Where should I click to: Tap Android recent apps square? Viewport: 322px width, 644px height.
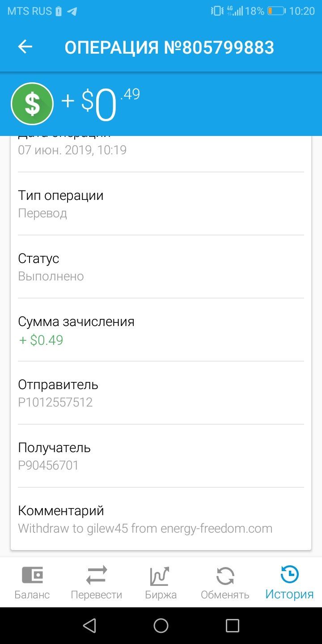233,625
